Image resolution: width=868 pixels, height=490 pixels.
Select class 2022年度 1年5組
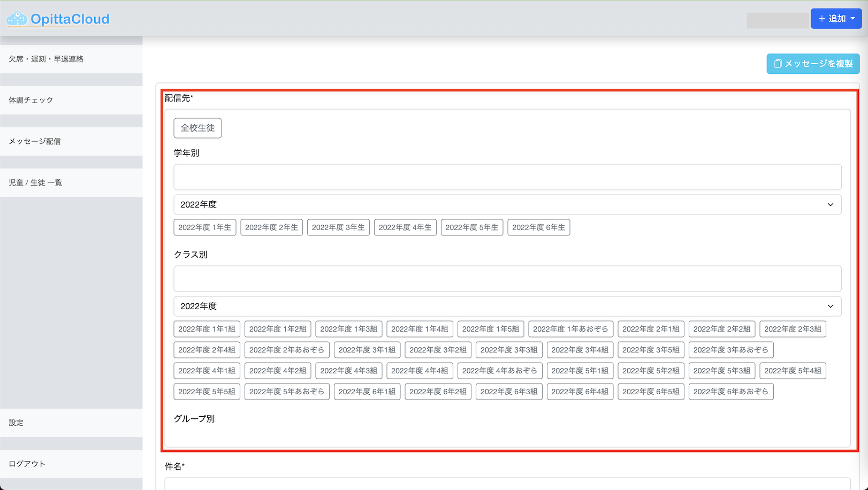tap(491, 329)
